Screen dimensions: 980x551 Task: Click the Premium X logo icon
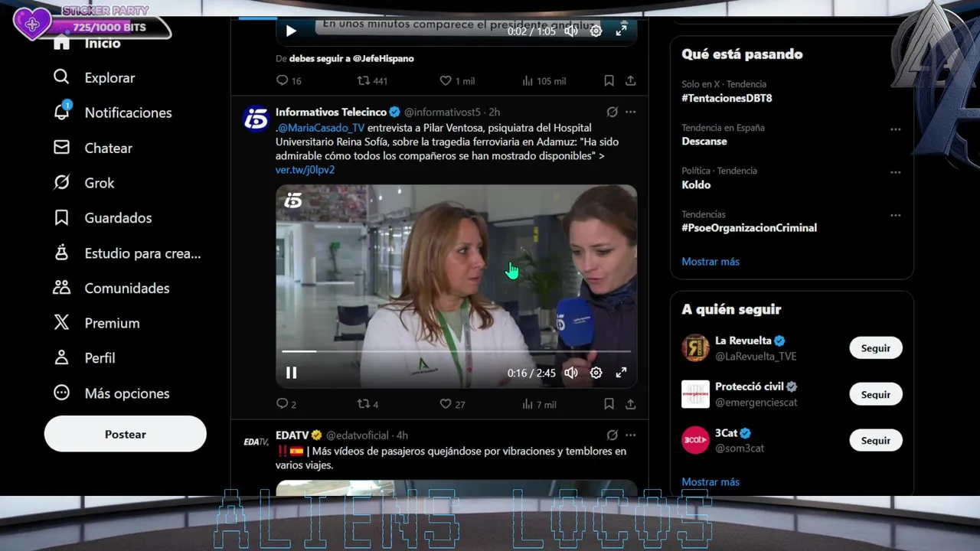point(61,323)
